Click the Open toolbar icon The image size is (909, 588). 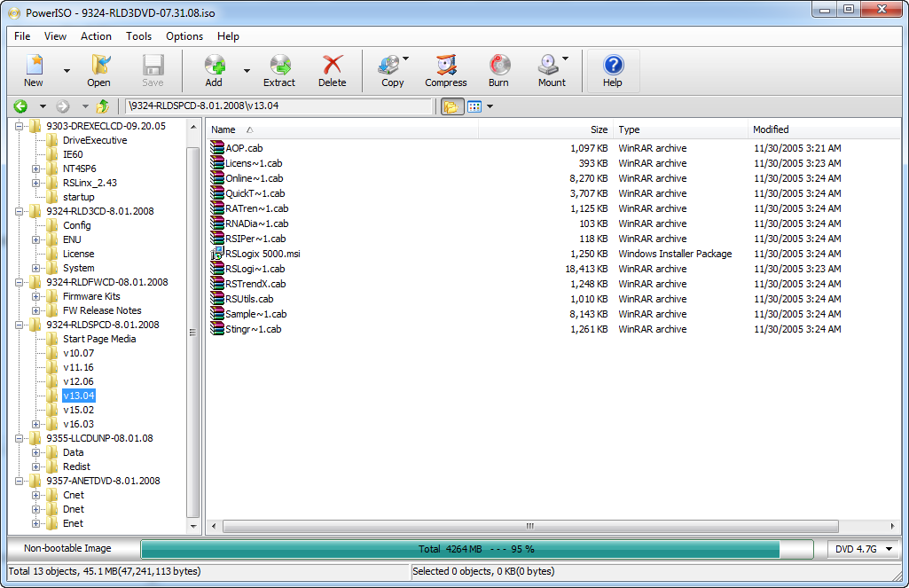click(x=99, y=65)
